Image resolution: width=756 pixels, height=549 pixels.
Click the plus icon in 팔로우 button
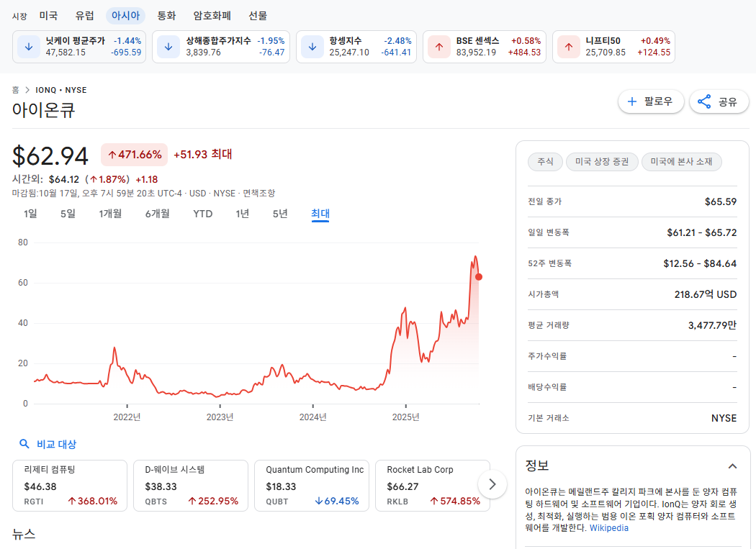pyautogui.click(x=631, y=101)
